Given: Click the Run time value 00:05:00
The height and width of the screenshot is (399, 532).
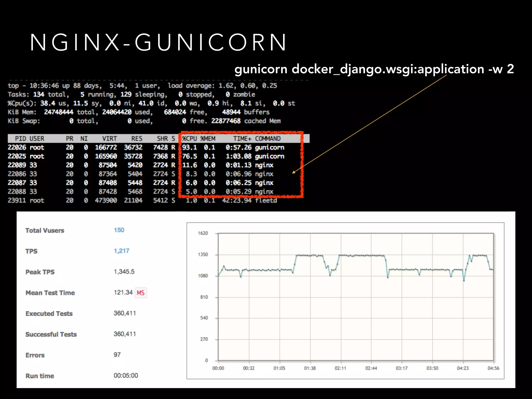Looking at the screenshot, I should 126,376.
